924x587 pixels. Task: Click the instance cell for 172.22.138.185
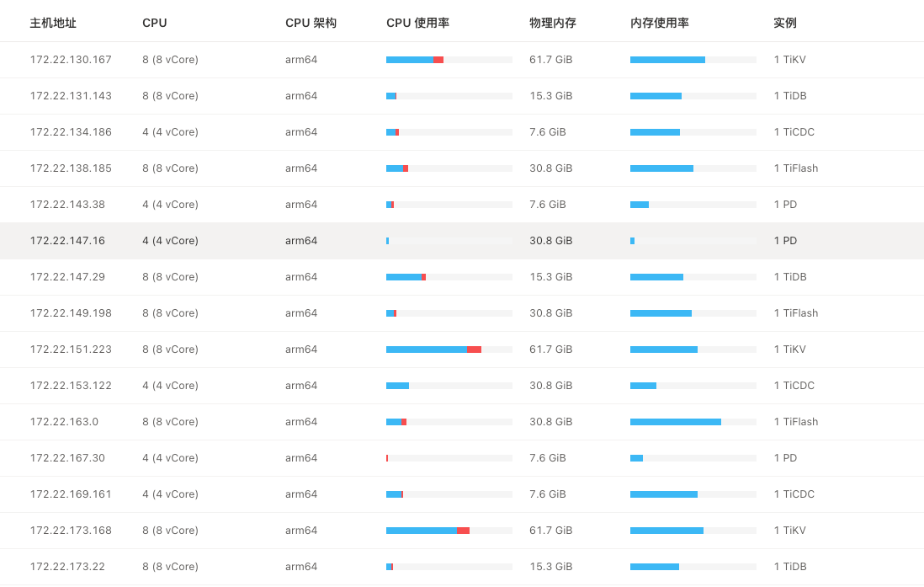pyautogui.click(x=795, y=168)
